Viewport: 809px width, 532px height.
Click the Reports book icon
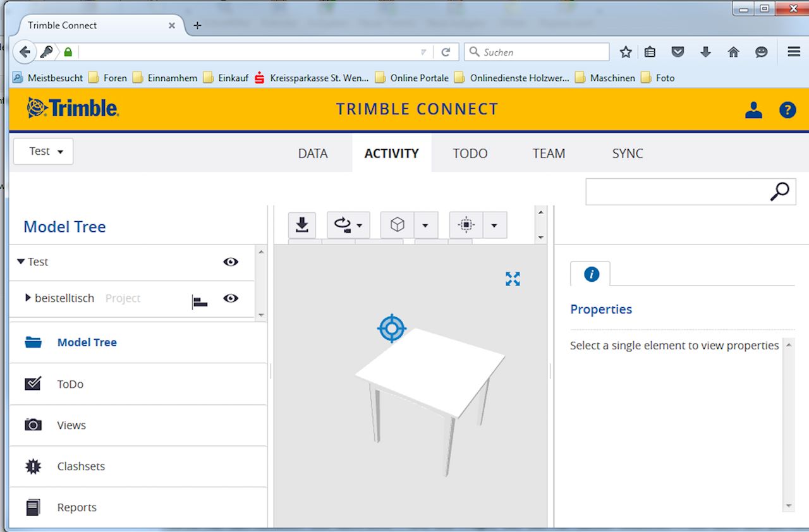(x=33, y=507)
